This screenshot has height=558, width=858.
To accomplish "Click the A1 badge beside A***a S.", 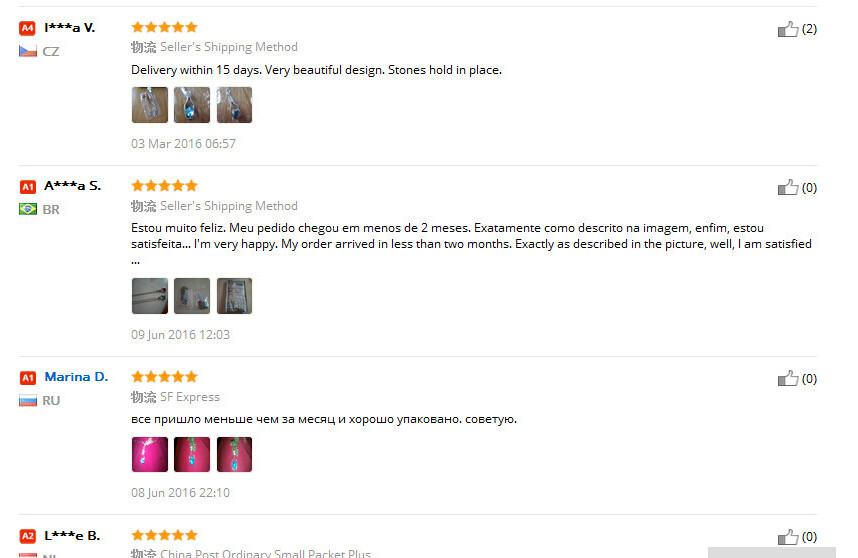I will 27,187.
